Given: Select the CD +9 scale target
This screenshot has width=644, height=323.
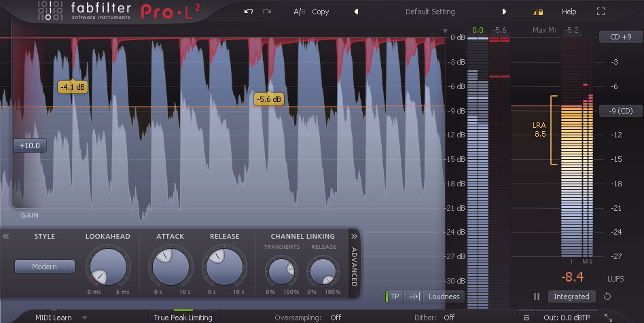Looking at the screenshot, I should click(621, 37).
